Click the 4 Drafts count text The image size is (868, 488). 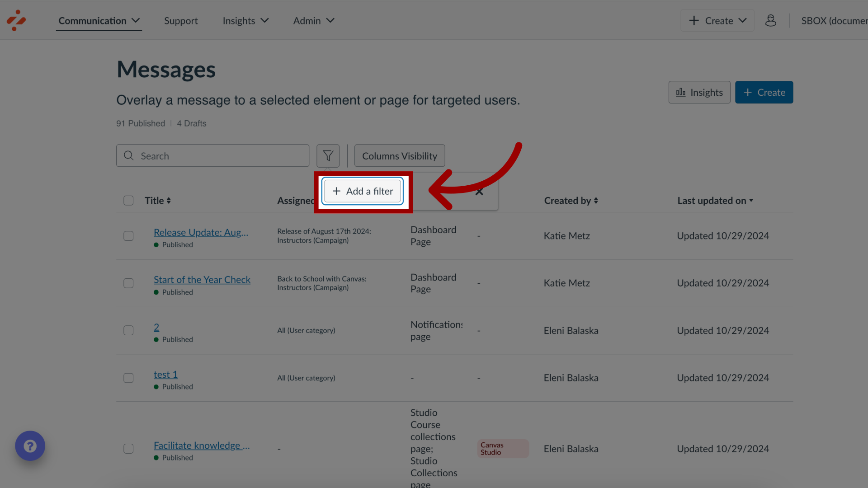(x=192, y=123)
